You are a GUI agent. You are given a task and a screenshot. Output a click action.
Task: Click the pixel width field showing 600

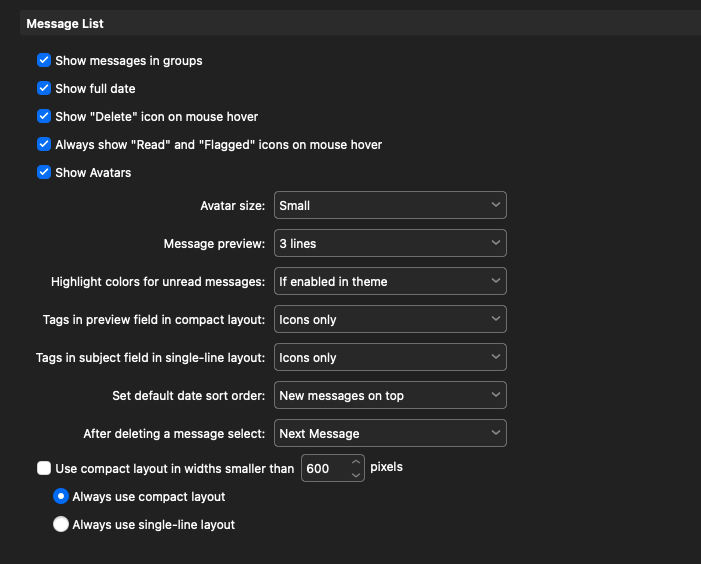(x=322, y=468)
